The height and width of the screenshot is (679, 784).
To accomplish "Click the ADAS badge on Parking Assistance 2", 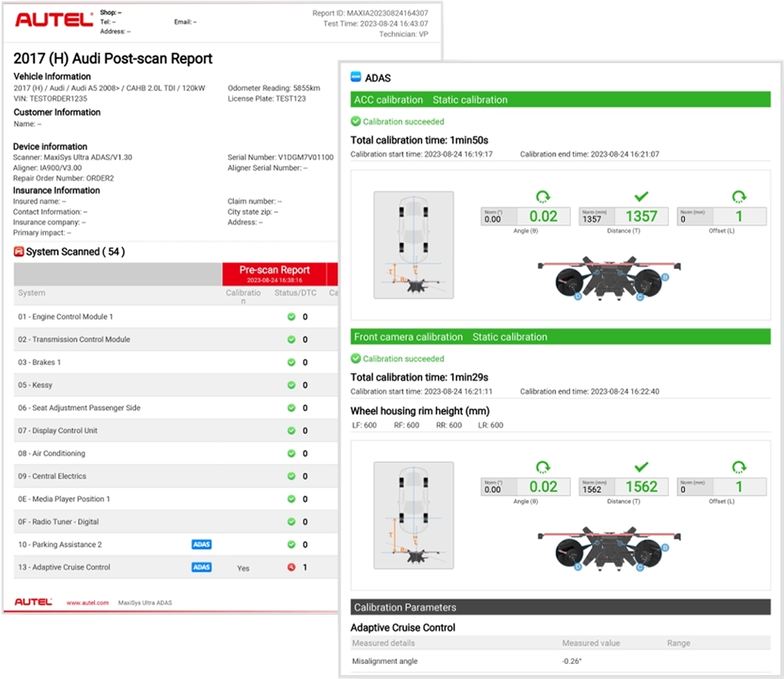I will [x=202, y=545].
